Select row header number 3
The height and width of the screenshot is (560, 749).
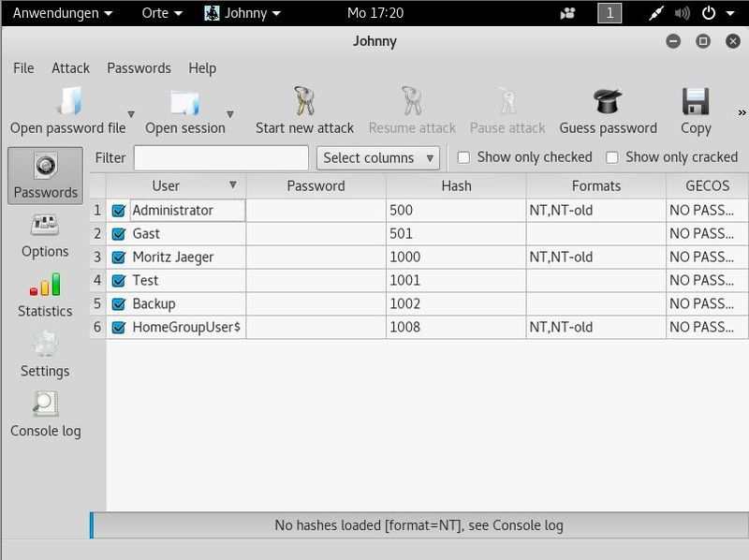coord(97,258)
